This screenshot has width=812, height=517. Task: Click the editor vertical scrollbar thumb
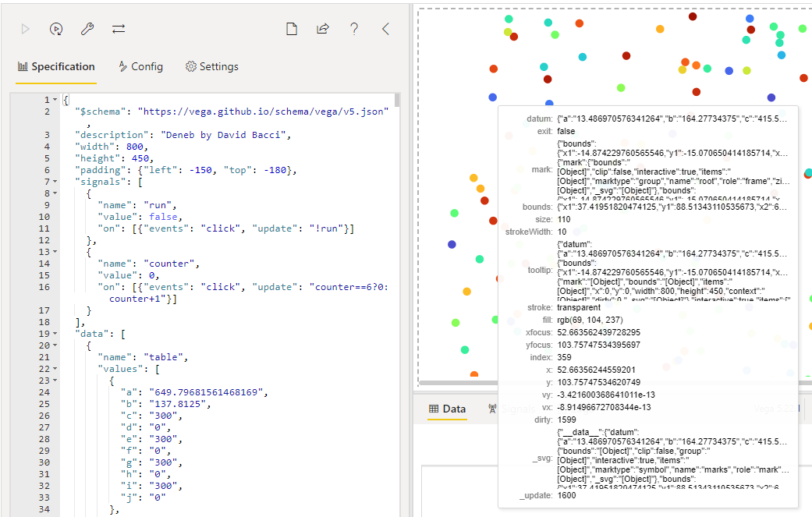397,99
